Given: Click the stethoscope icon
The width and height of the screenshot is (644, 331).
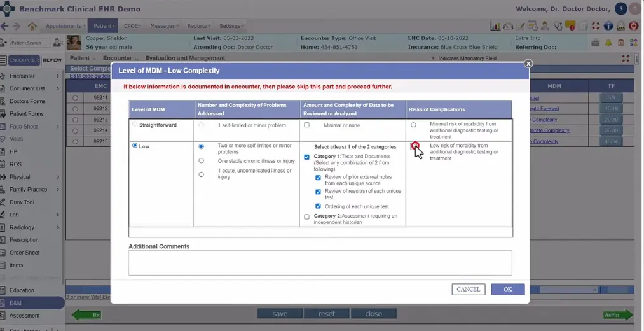Looking at the screenshot, I should [x=558, y=26].
